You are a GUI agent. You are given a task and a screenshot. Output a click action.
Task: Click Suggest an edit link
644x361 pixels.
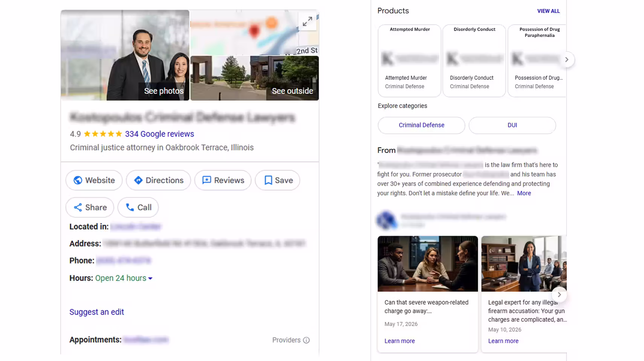pyautogui.click(x=97, y=312)
